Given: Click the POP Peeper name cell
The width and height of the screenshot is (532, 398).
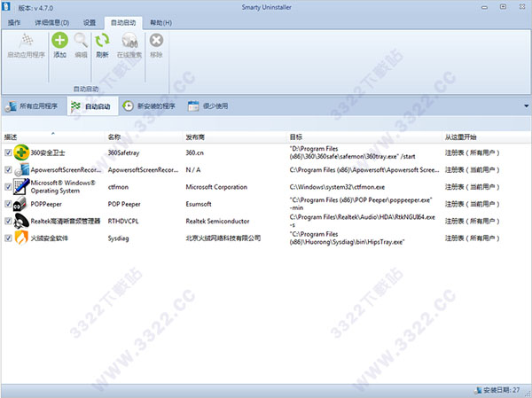Looking at the screenshot, I should pos(124,204).
